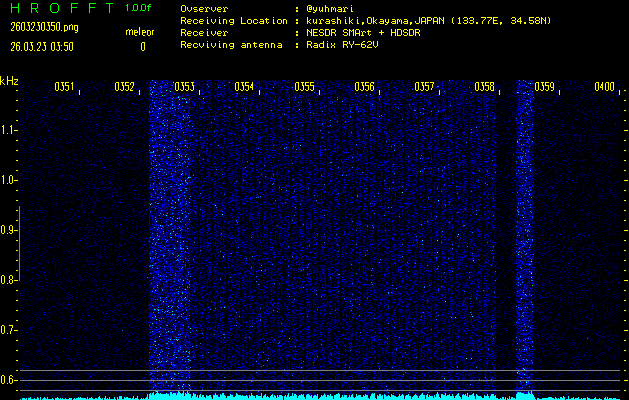Viewport: 629px width, 400px height.
Task: Click the 1.1 kHz axis label
Action: 8,130
